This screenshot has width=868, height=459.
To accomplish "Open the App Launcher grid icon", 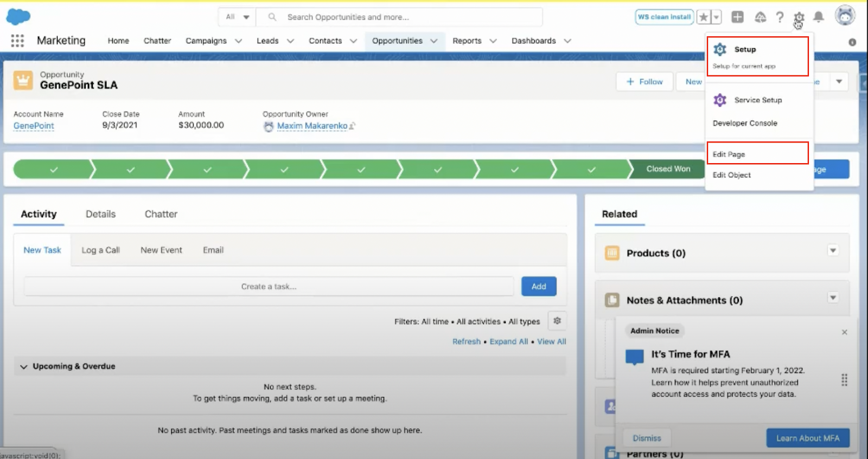I will 17,41.
